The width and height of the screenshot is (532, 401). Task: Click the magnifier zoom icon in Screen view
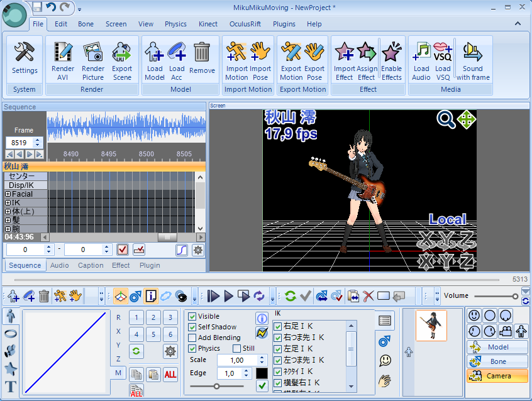coord(446,119)
